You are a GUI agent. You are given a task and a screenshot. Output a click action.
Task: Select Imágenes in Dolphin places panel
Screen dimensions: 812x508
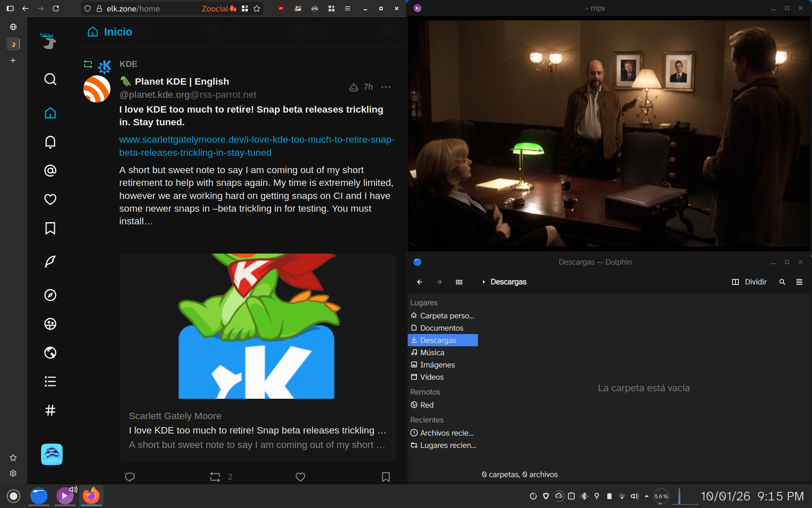[437, 365]
